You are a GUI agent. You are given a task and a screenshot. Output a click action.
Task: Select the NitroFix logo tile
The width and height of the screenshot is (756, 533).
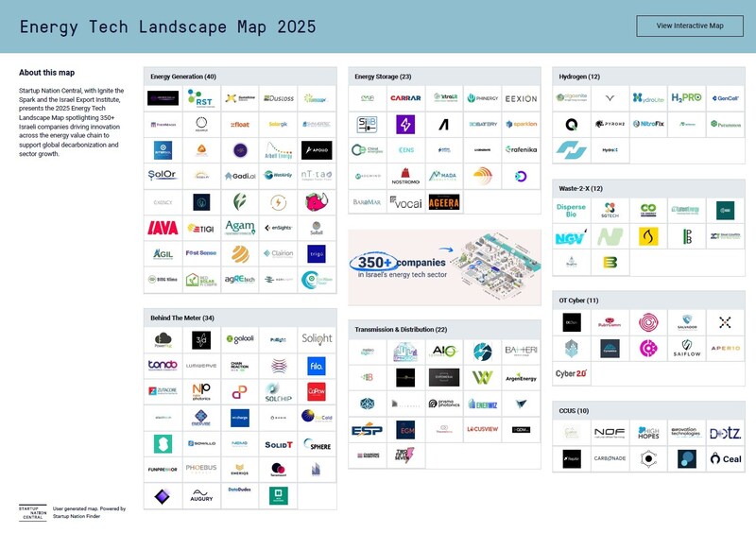[648, 124]
